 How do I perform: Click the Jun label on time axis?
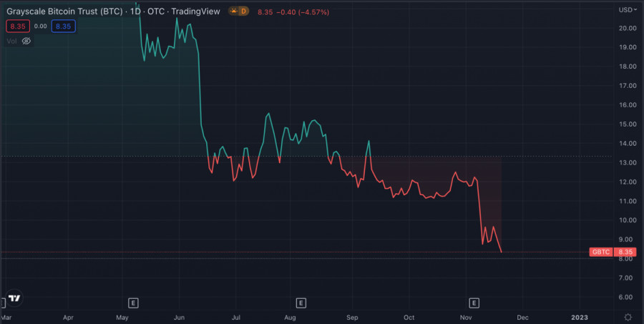click(x=179, y=318)
